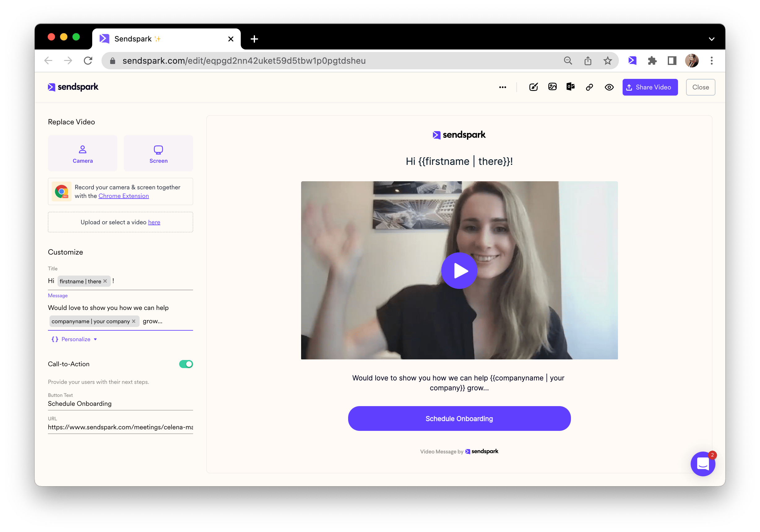Viewport: 760px width, 532px height.
Task: Click the 'Replace Video' heading
Action: pyautogui.click(x=71, y=122)
